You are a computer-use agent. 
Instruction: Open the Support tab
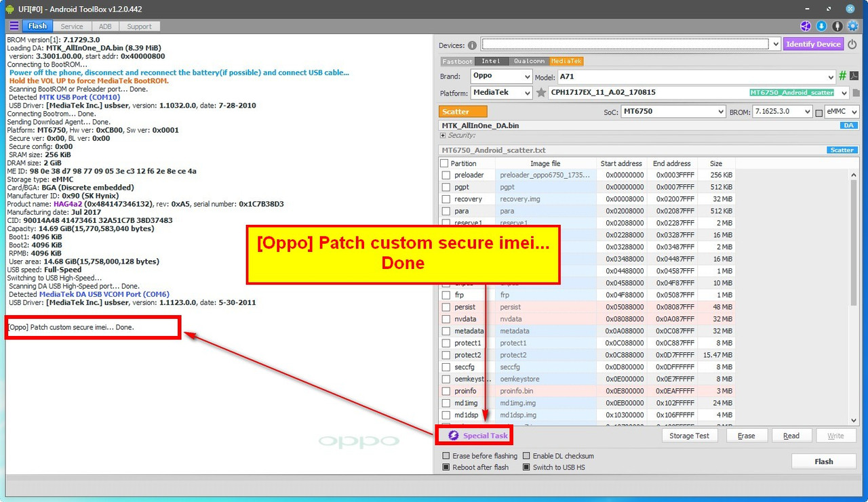(140, 26)
